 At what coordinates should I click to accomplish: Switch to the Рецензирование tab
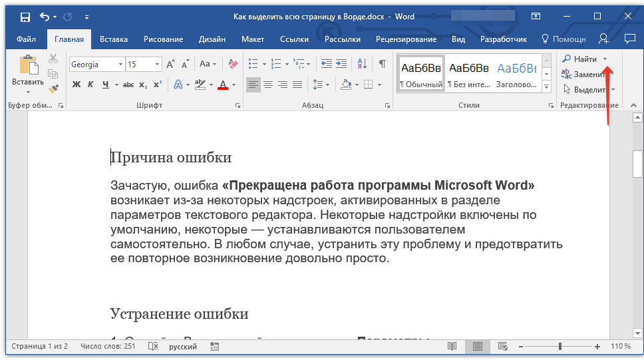405,39
